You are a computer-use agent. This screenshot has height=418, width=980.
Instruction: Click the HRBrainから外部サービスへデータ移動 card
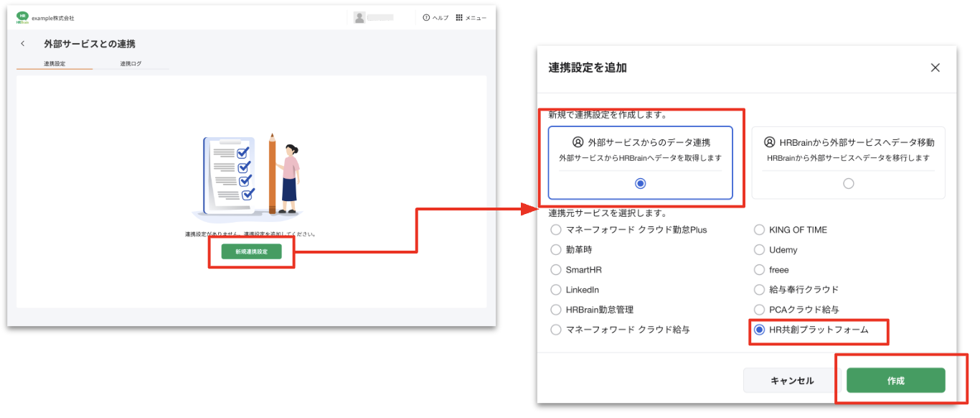849,162
